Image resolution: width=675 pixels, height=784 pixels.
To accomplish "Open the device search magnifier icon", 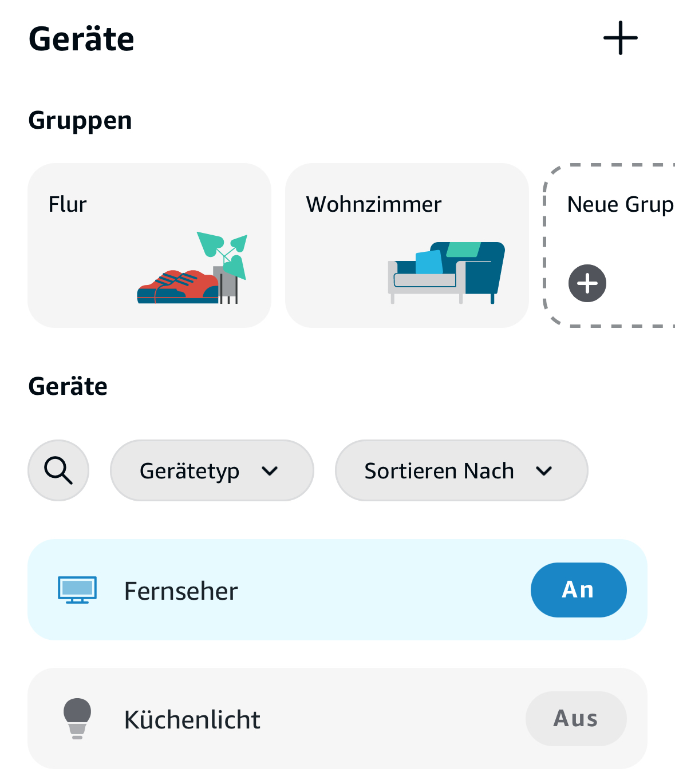I will pos(58,470).
